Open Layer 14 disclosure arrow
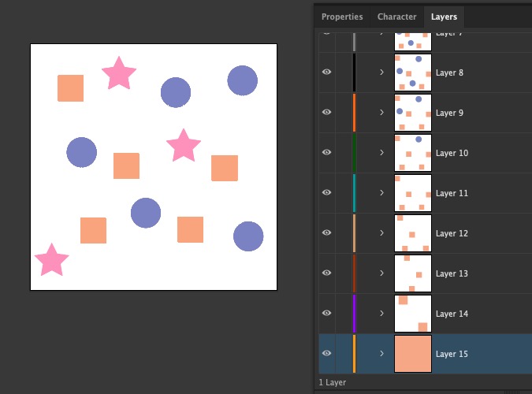 pyautogui.click(x=381, y=314)
